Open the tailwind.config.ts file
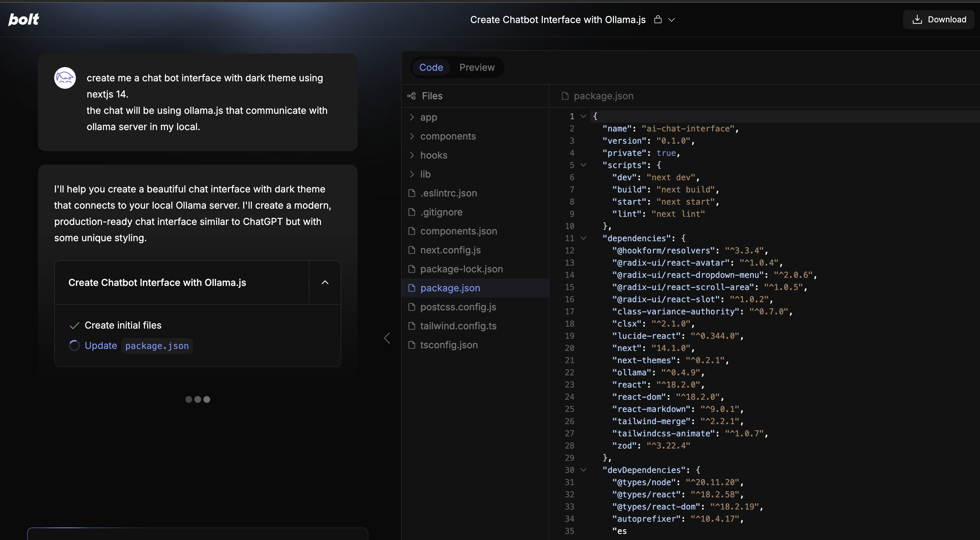Viewport: 980px width, 540px height. click(x=475, y=326)
